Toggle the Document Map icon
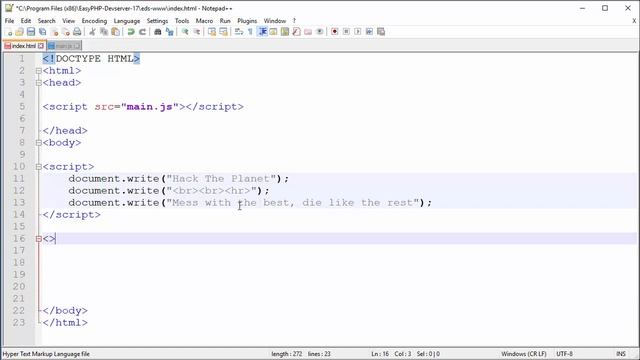This screenshot has width=640, height=360. pyautogui.click(x=285, y=32)
